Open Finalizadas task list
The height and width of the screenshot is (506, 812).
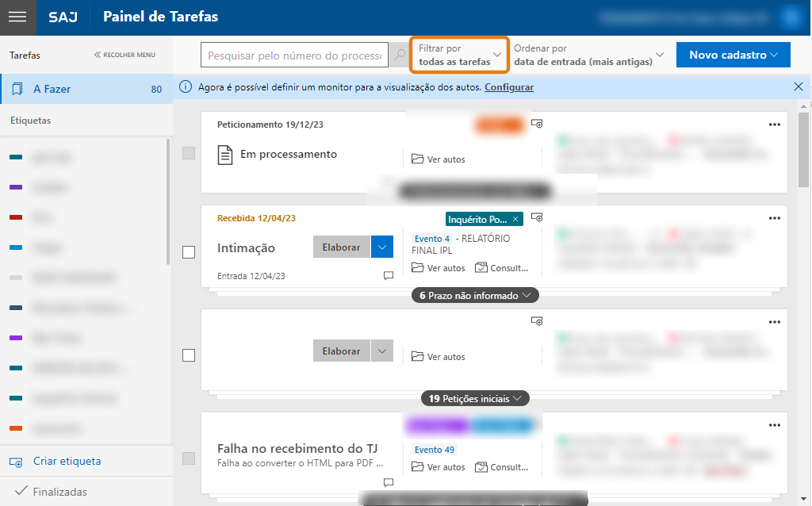pyautogui.click(x=59, y=492)
